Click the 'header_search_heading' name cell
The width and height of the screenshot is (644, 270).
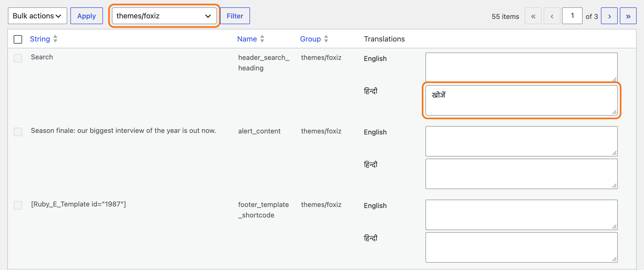264,63
